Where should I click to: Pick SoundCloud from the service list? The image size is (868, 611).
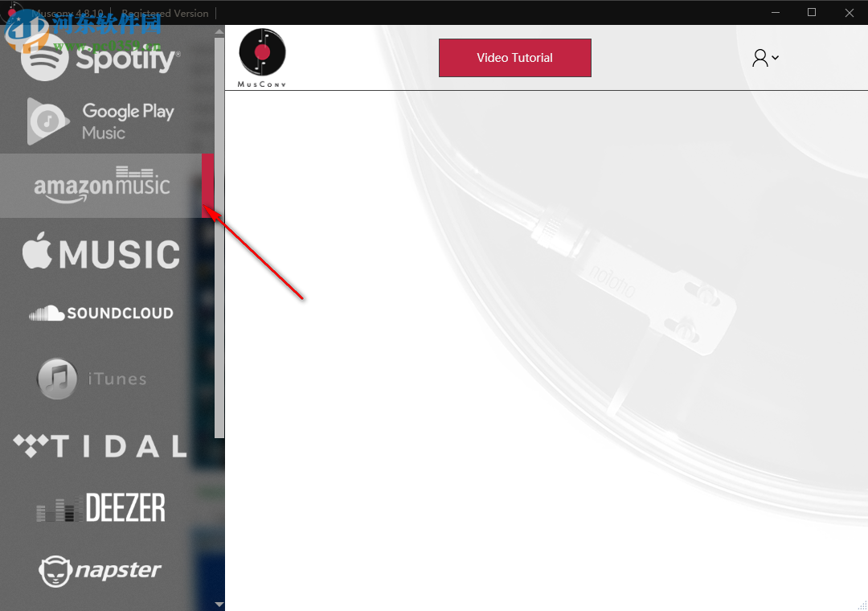pyautogui.click(x=101, y=313)
